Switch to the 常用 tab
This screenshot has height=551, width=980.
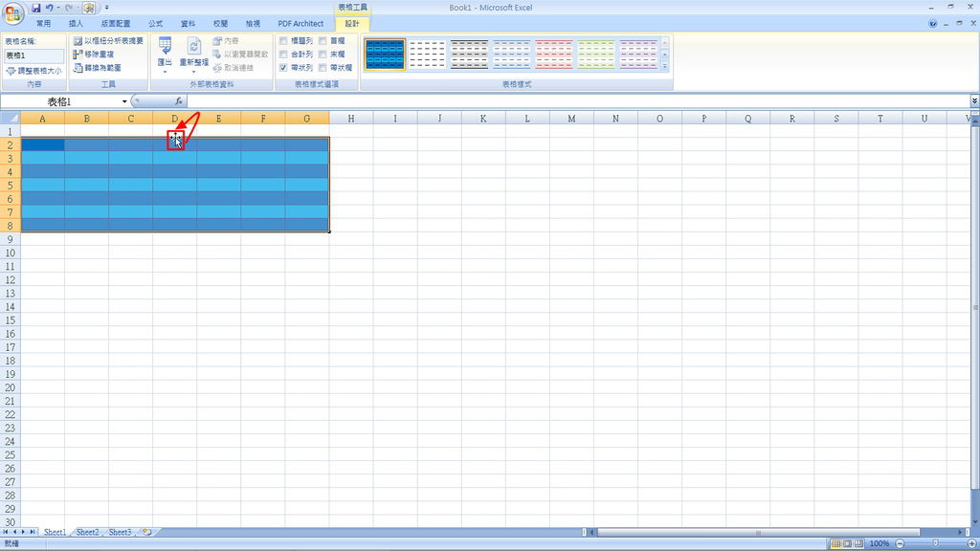click(43, 24)
